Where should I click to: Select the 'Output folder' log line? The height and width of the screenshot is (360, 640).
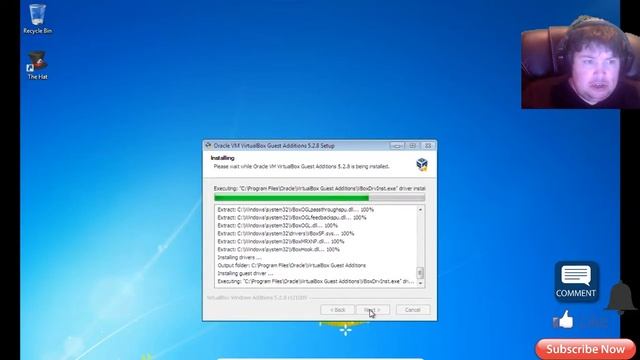click(x=291, y=265)
